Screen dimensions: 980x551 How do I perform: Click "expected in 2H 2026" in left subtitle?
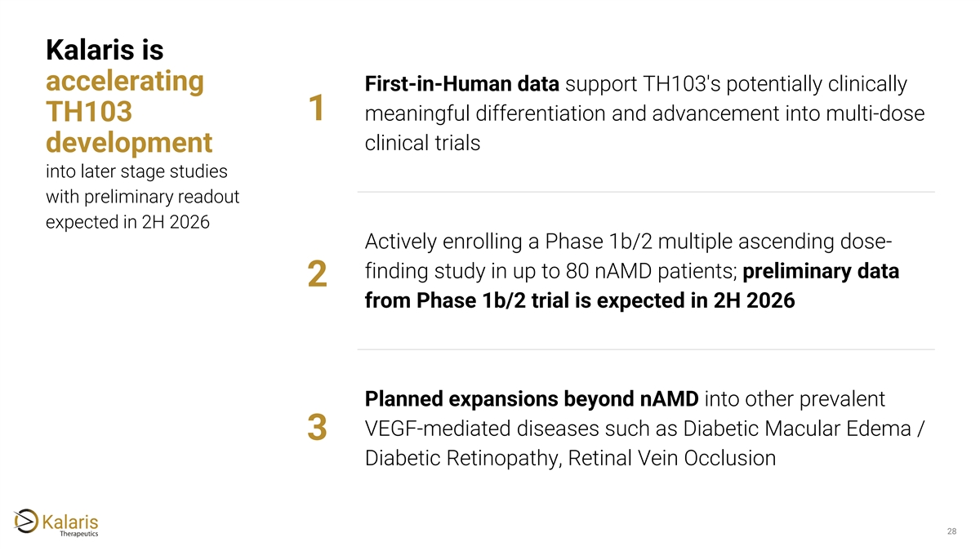(x=126, y=223)
